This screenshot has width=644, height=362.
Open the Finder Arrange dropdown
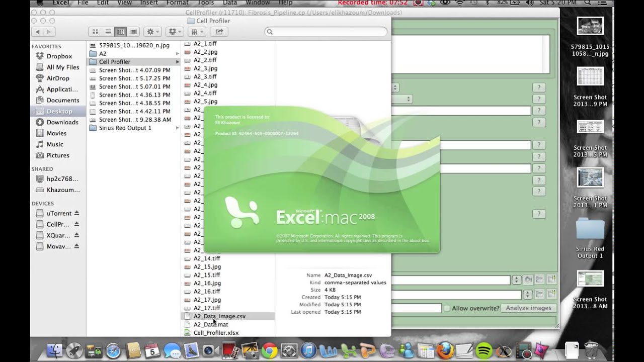(x=197, y=32)
